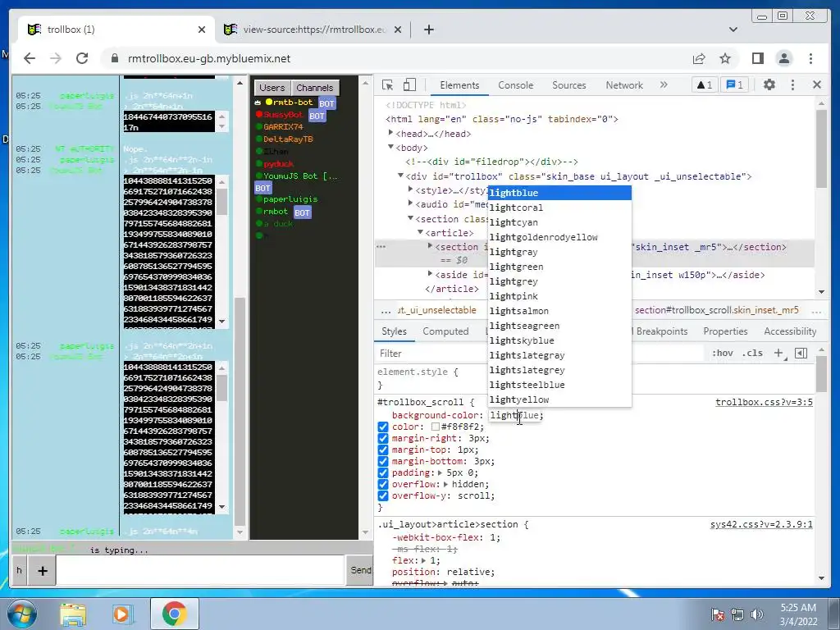Viewport: 840px width, 630px height.
Task: Click the browser back arrow
Action: tap(30, 58)
